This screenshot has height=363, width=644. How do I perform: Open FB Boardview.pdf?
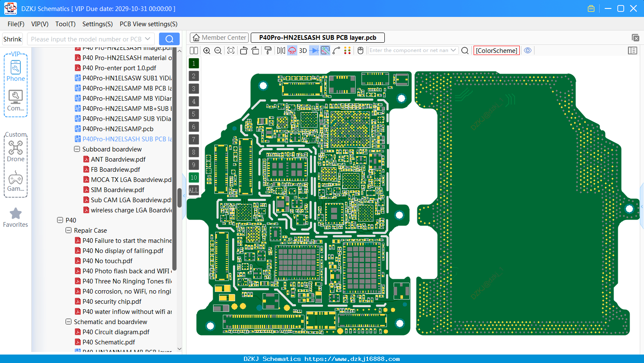[115, 169]
